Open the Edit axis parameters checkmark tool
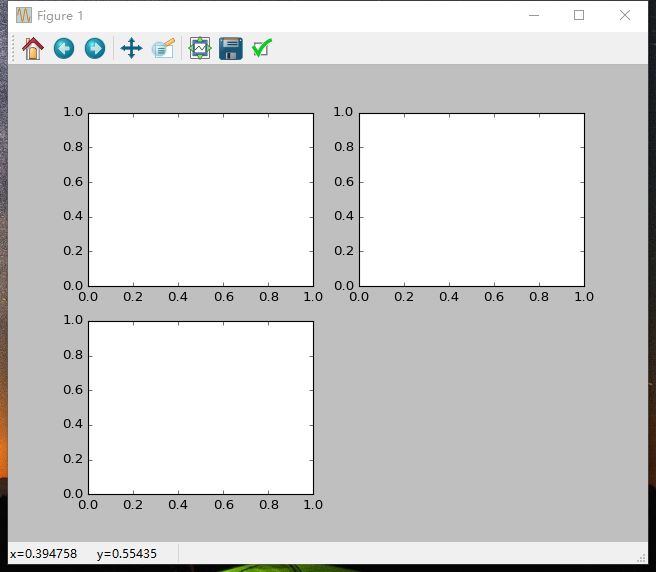This screenshot has height=572, width=656. tap(262, 49)
